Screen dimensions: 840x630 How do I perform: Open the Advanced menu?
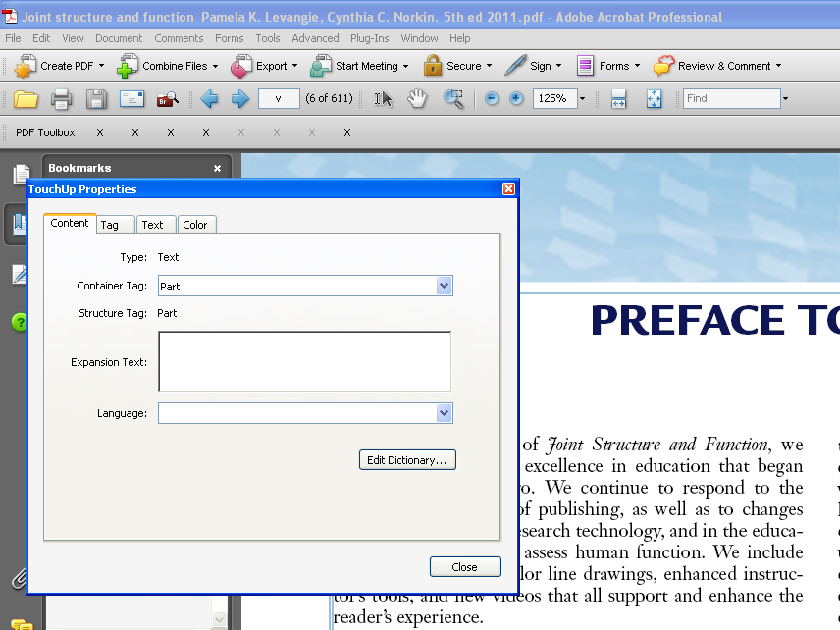click(x=315, y=38)
